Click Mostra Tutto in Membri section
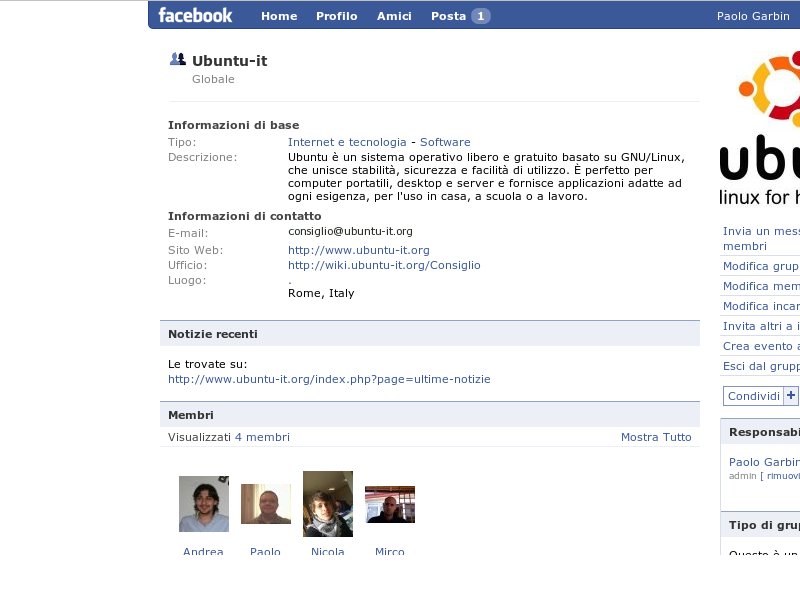 point(656,437)
